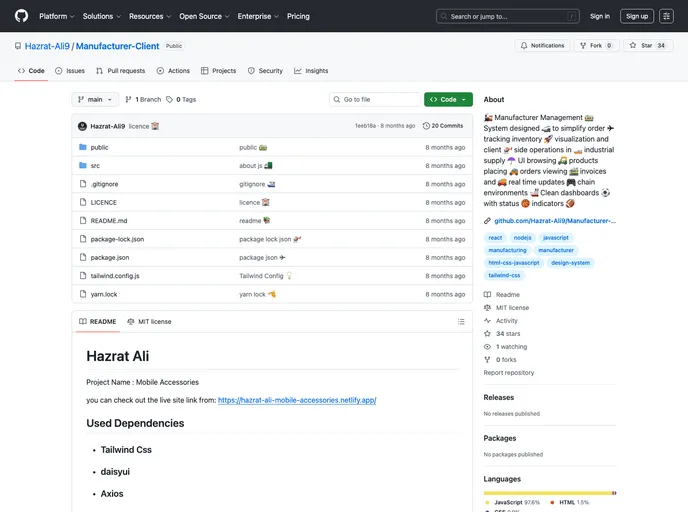Image resolution: width=688 pixels, height=512 pixels.
Task: Open the README.md file
Action: click(109, 221)
